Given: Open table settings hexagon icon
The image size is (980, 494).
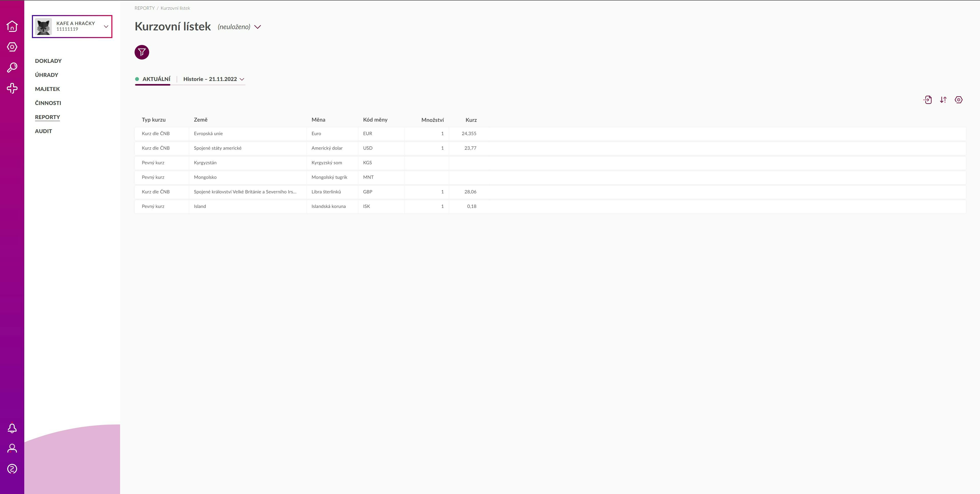Looking at the screenshot, I should point(959,100).
